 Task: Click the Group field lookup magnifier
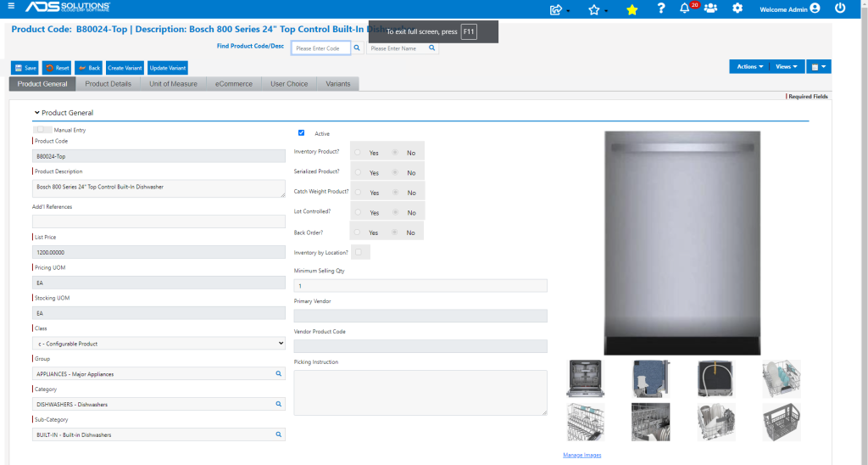[278, 373]
